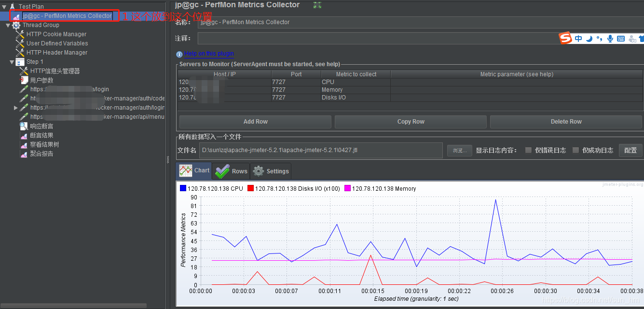Click the Port column header
Screen dimensions: 644x309
(x=296, y=74)
